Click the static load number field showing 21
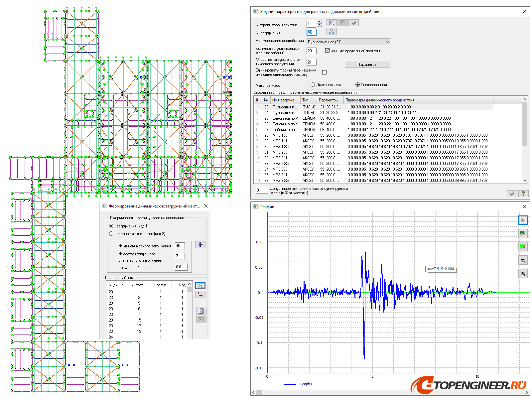 pyautogui.click(x=311, y=62)
